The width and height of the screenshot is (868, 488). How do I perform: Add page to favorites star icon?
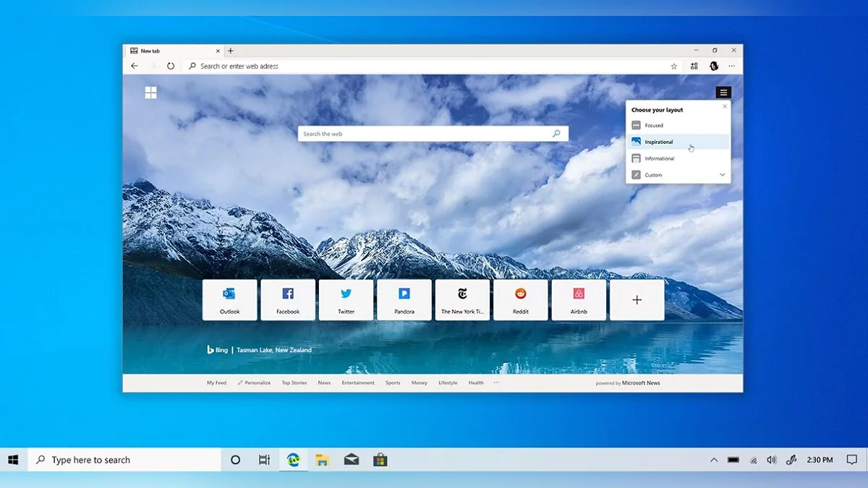[674, 66]
